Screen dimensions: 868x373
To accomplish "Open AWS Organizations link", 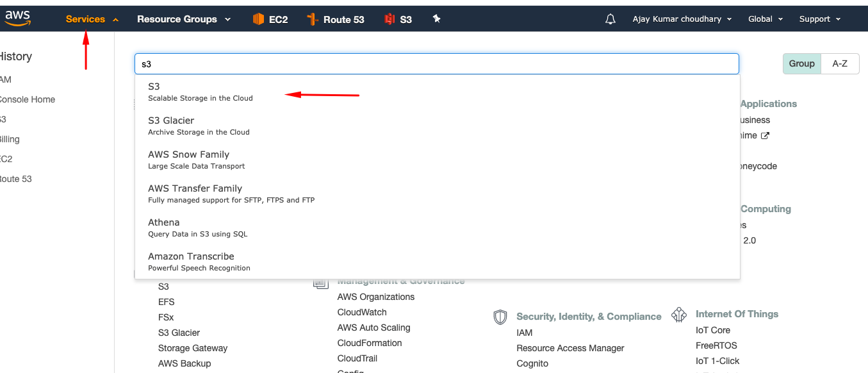I will (x=376, y=297).
